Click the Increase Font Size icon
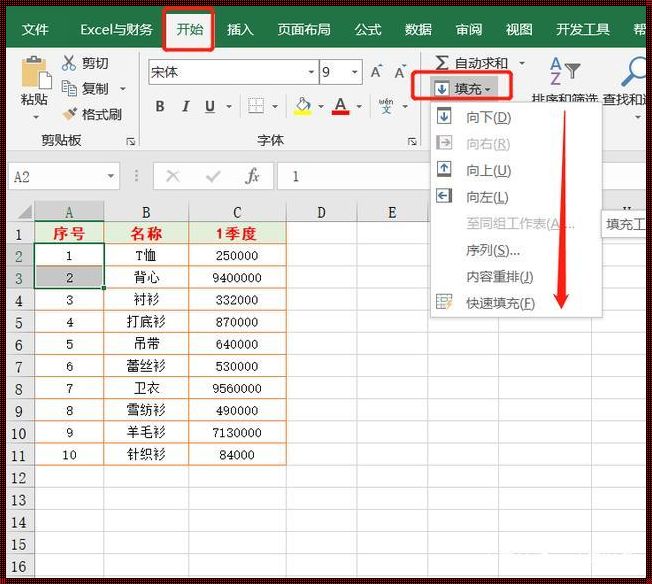652x584 pixels. tap(377, 72)
